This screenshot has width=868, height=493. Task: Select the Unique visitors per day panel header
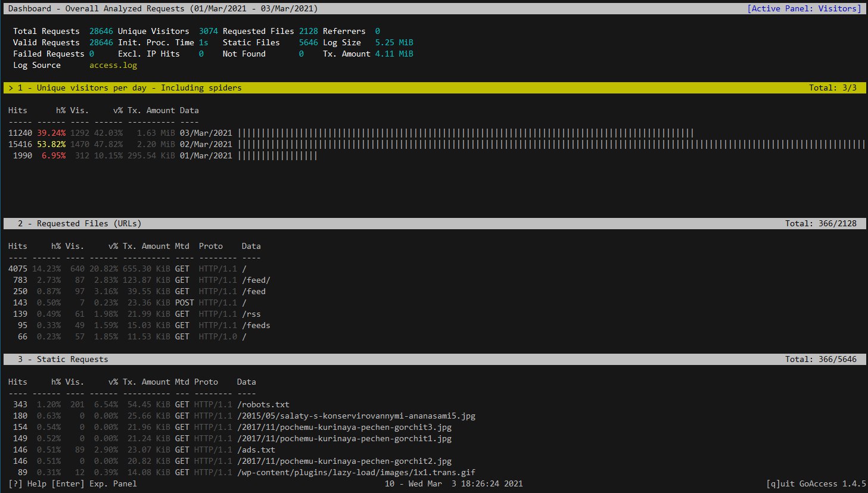tap(139, 88)
